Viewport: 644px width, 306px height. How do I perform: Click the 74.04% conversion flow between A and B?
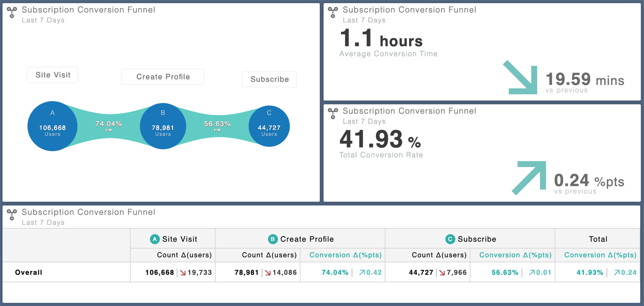point(108,126)
